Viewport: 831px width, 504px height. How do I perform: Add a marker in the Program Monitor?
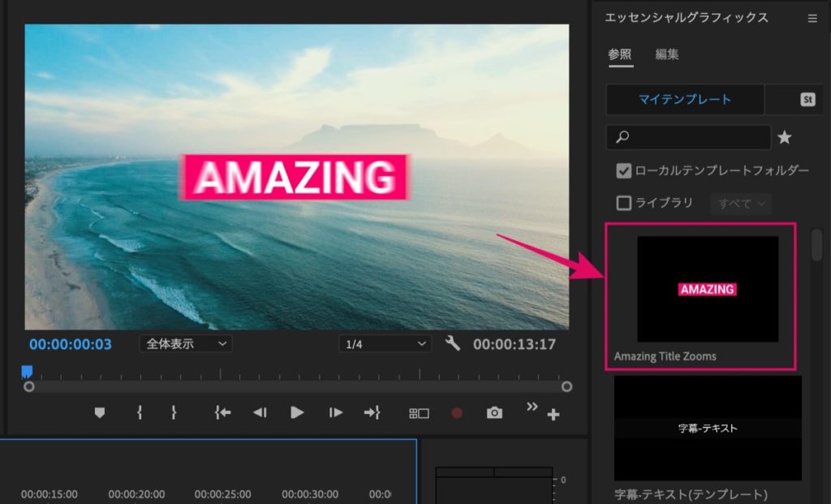tap(100, 412)
